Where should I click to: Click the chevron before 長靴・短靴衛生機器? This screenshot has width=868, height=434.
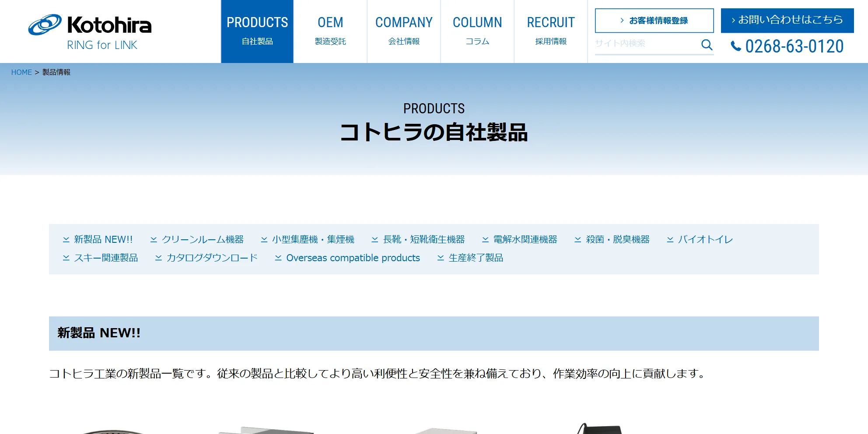coord(375,240)
